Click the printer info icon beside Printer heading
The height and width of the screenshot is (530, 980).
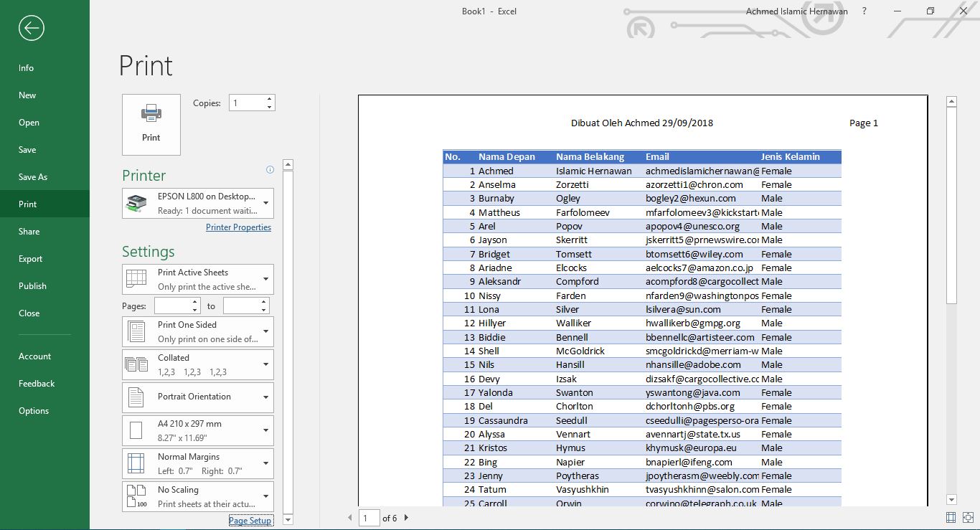point(270,170)
